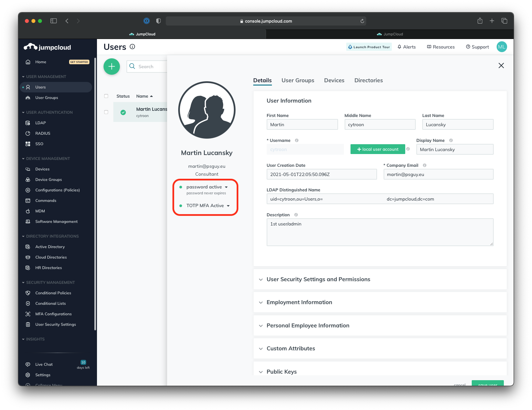
Task: Open MFA Configurations
Action: [53, 314]
